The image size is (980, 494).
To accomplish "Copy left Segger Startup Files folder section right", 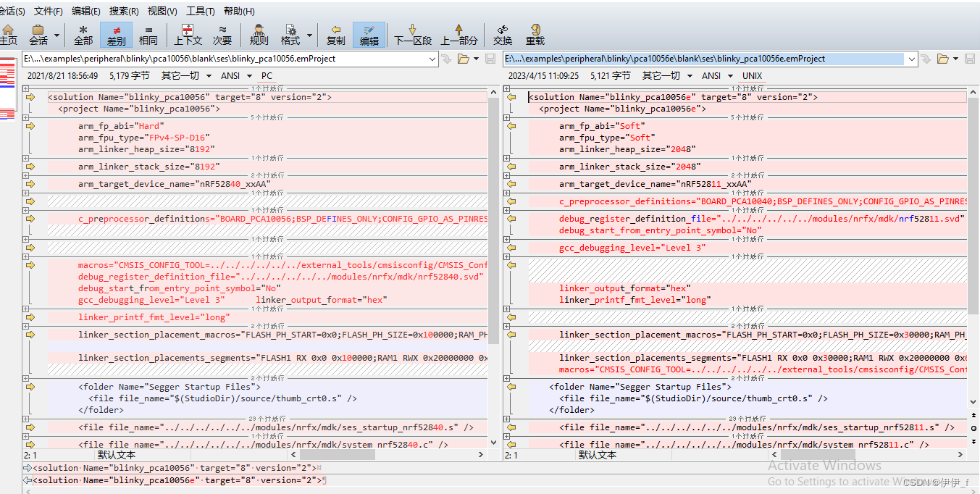I will point(30,387).
